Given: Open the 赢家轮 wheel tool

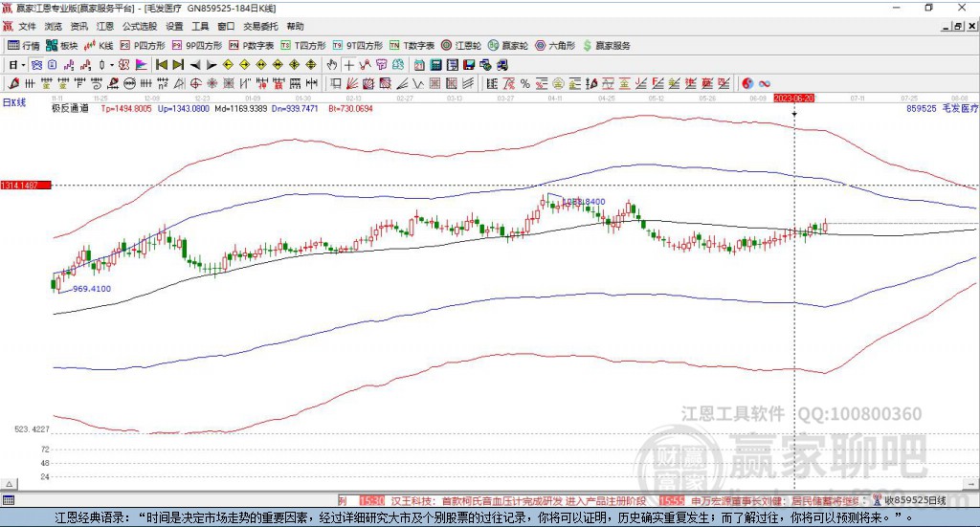Looking at the screenshot, I should point(508,46).
